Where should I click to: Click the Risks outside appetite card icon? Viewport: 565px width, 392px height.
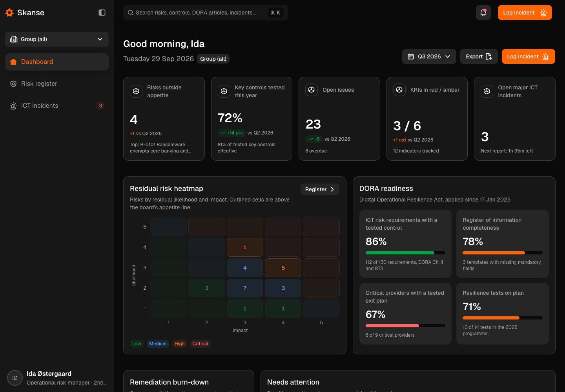point(136,91)
